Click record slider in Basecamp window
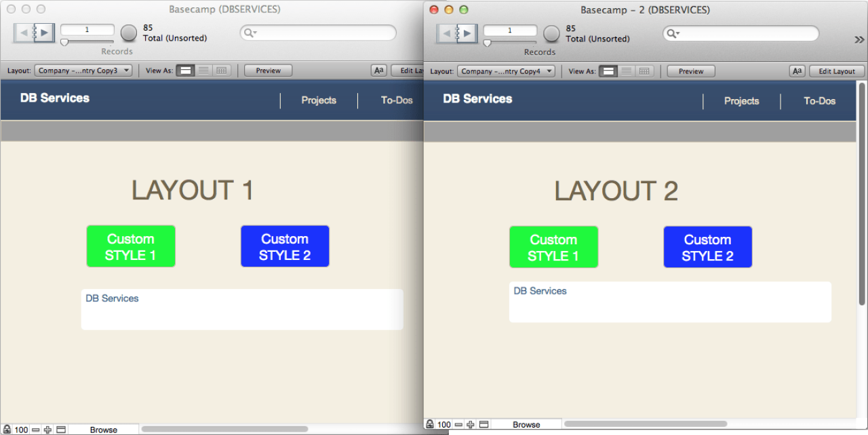Image resolution: width=868 pixels, height=435 pixels. click(x=87, y=42)
